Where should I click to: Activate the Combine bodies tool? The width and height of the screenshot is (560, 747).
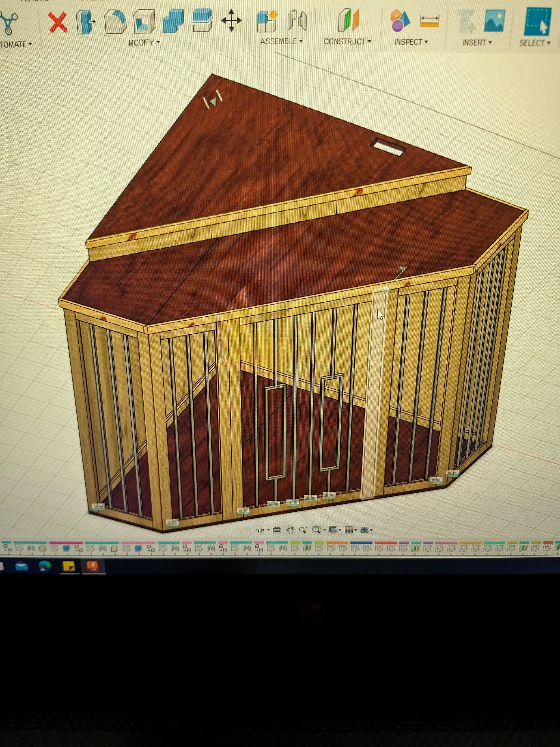point(173,21)
